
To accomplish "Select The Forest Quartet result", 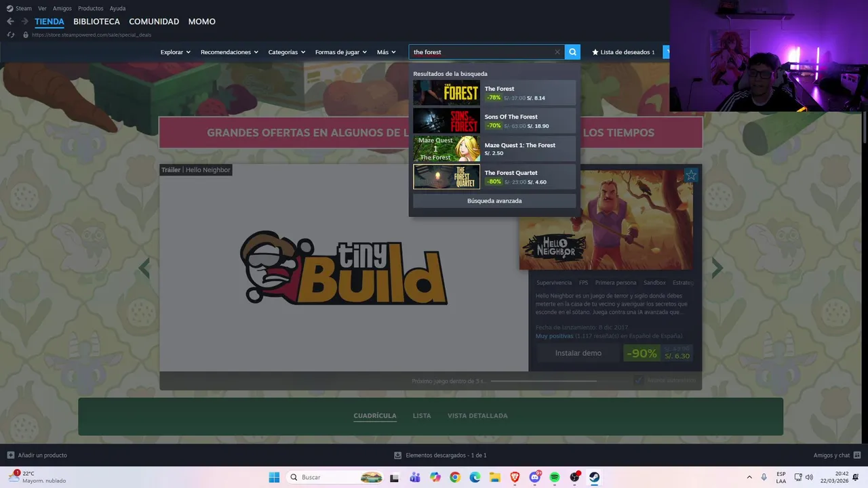I will click(494, 177).
